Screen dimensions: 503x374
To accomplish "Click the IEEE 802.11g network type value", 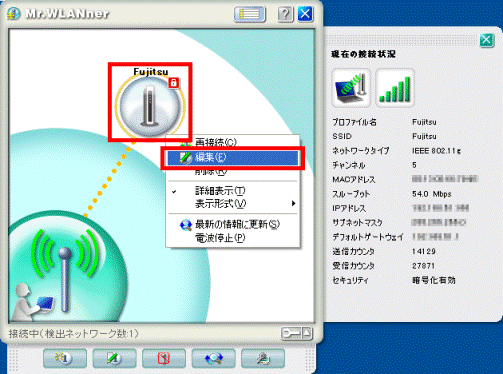I will [437, 151].
